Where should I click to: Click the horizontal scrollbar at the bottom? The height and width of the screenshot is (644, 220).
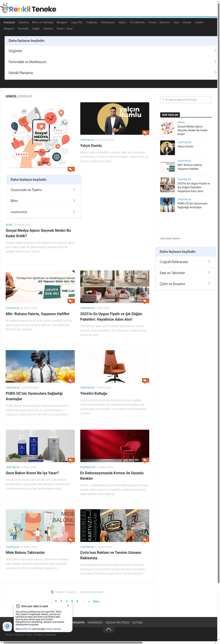coord(73,642)
